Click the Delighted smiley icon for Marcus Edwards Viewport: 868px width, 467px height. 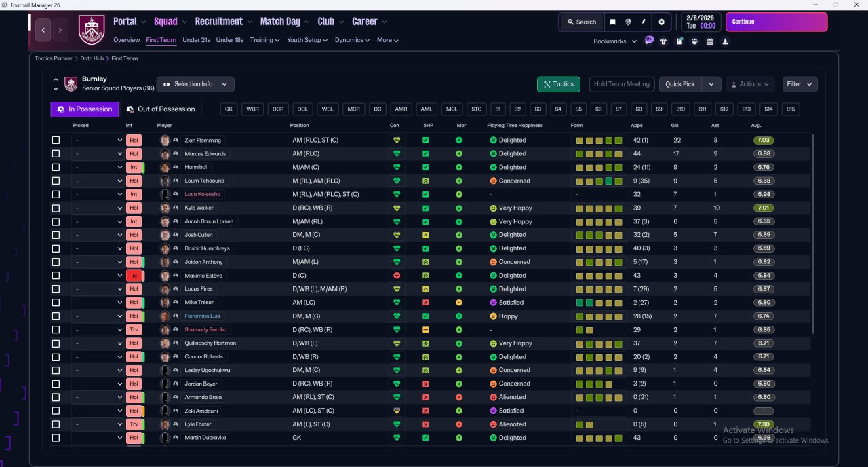(493, 154)
